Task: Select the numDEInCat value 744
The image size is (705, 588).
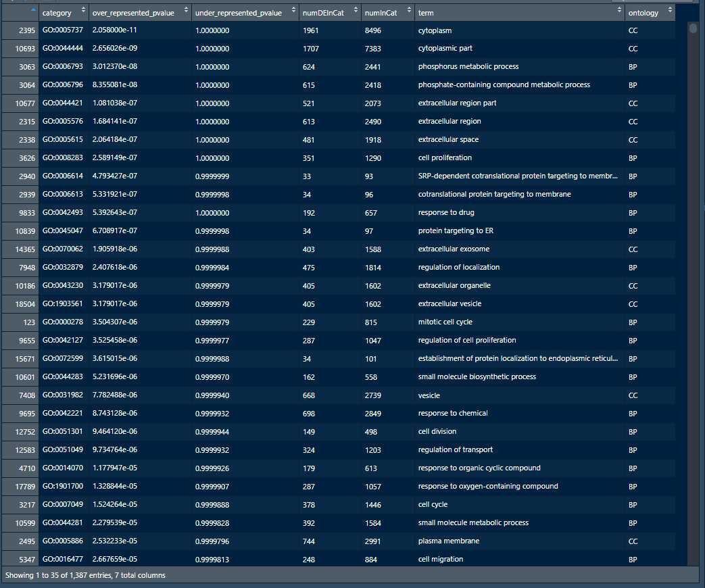Action: coord(310,541)
